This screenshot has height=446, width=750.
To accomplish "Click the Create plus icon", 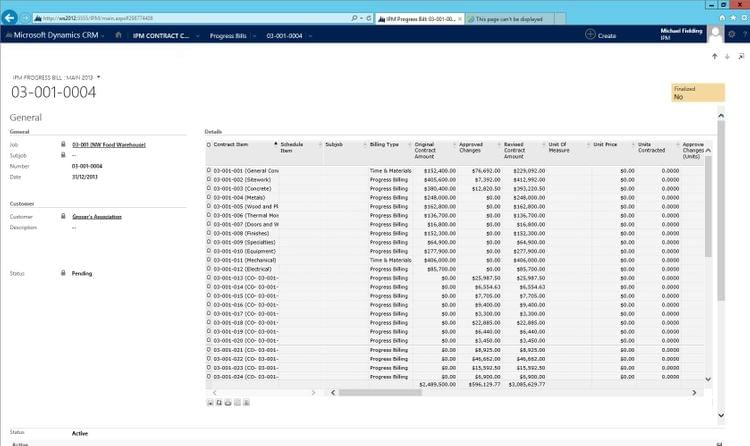I will (x=590, y=34).
